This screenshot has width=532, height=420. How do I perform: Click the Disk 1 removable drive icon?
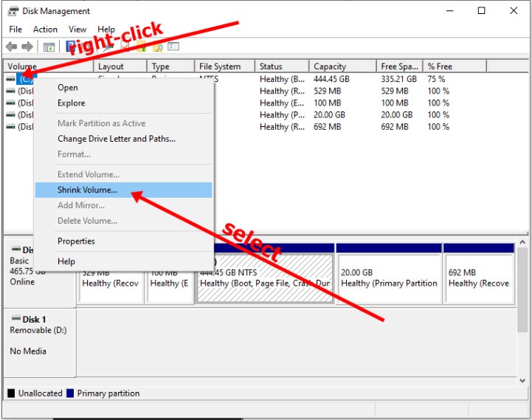[x=16, y=318]
